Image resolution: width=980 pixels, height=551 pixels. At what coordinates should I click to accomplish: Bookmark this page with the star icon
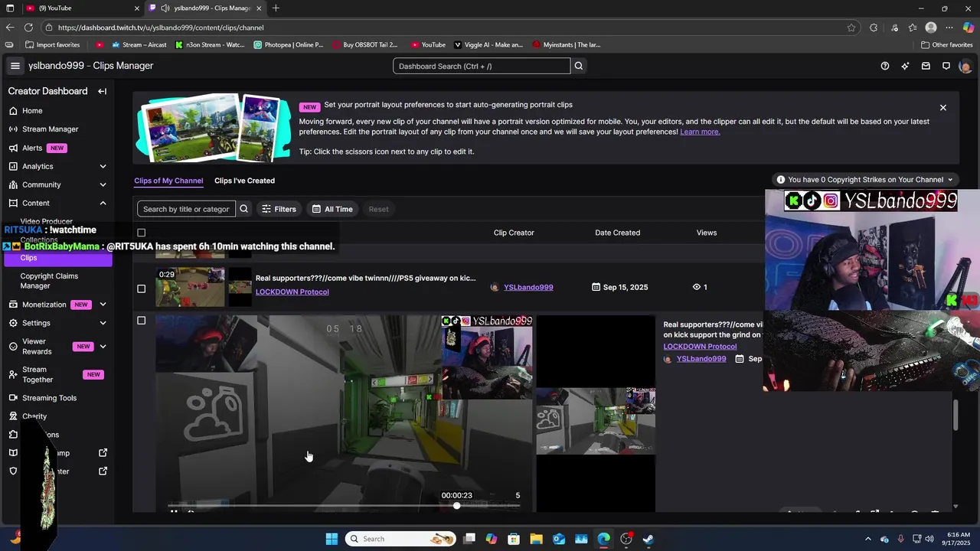point(851,28)
